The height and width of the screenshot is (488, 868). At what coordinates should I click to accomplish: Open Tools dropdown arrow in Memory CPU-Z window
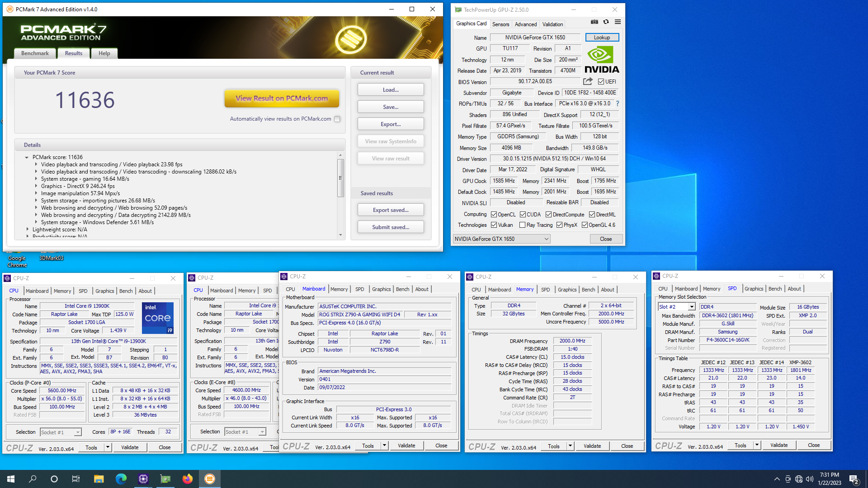click(570, 446)
